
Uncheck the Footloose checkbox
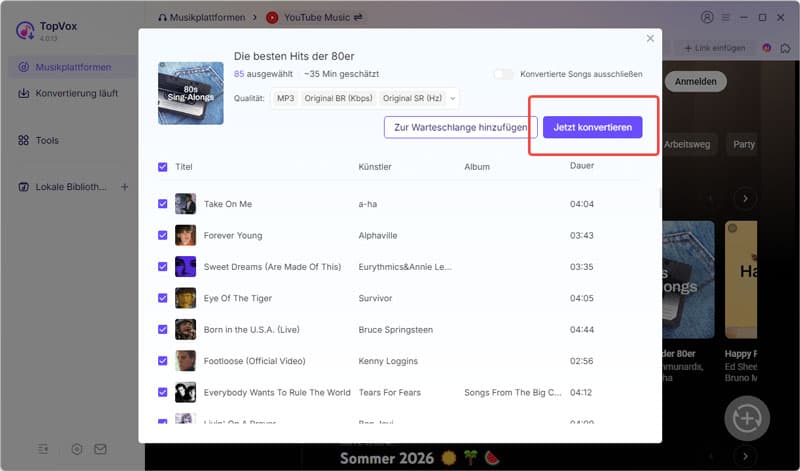tap(163, 361)
